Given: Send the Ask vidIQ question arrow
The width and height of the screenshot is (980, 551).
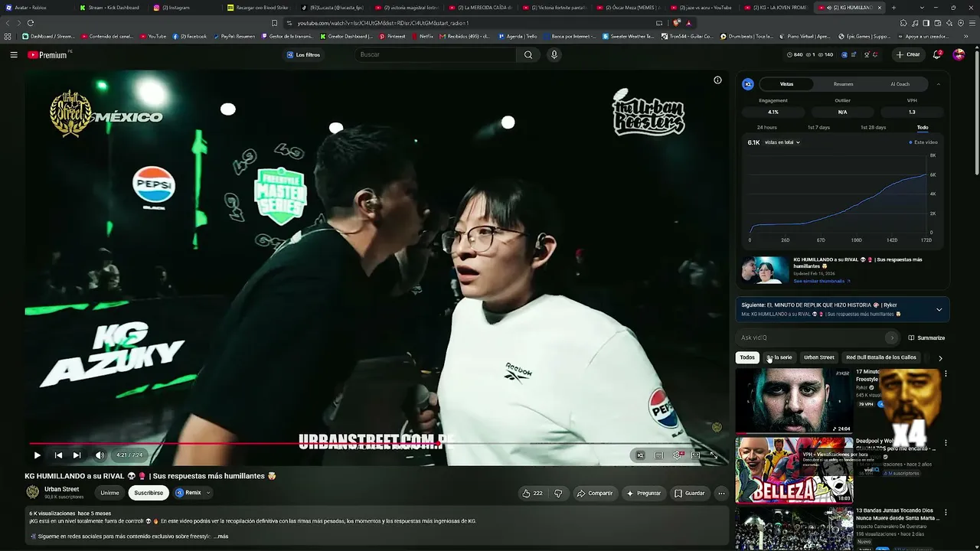Looking at the screenshot, I should [x=891, y=338].
